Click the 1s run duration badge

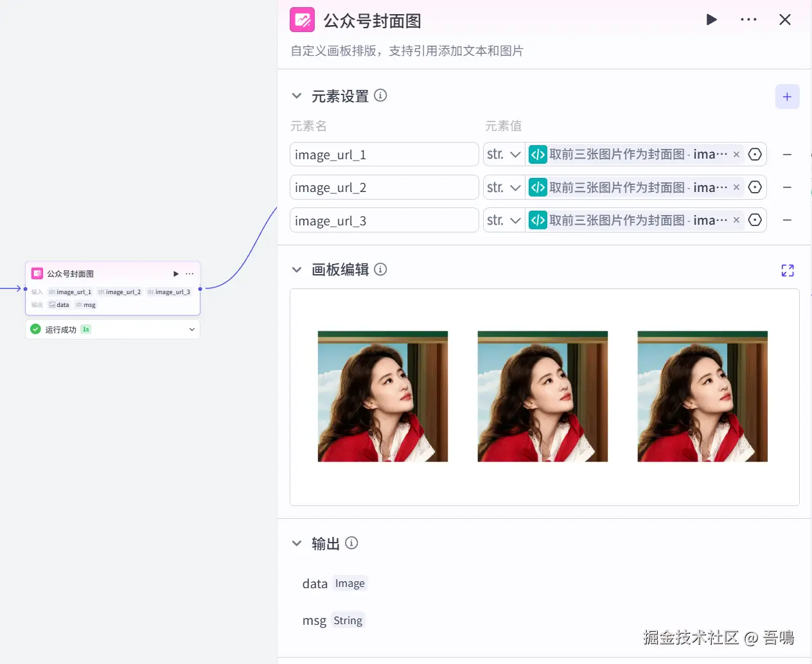pyautogui.click(x=86, y=329)
